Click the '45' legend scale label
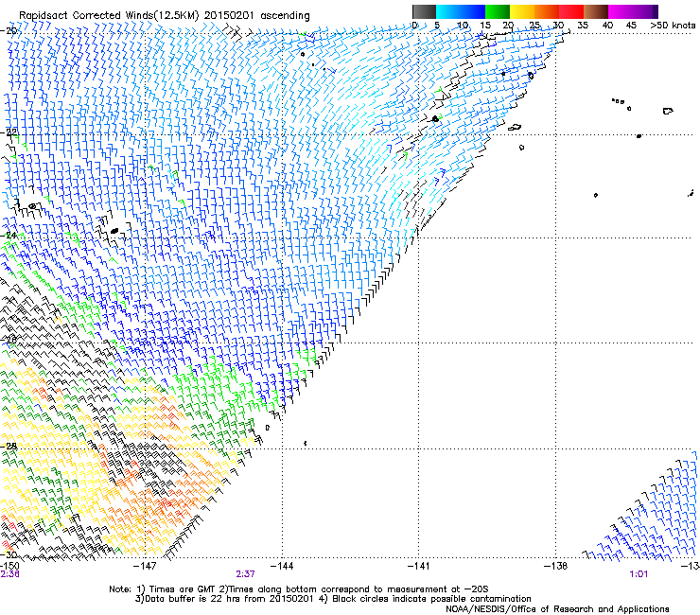Image resolution: width=700 pixels, height=615 pixels. 631,25
